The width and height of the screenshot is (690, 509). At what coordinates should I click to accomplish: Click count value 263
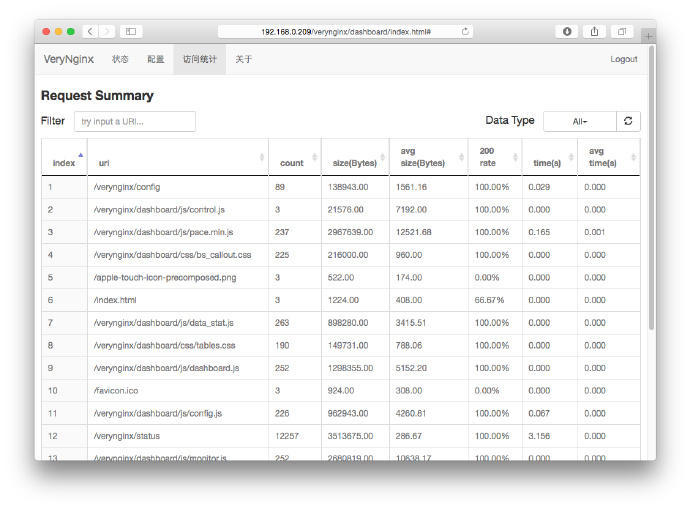pos(282,323)
